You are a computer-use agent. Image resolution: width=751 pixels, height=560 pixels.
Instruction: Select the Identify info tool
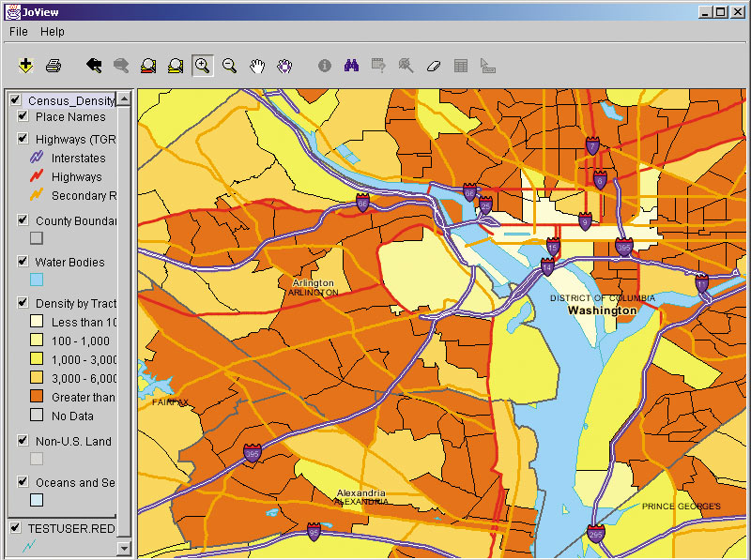(325, 65)
